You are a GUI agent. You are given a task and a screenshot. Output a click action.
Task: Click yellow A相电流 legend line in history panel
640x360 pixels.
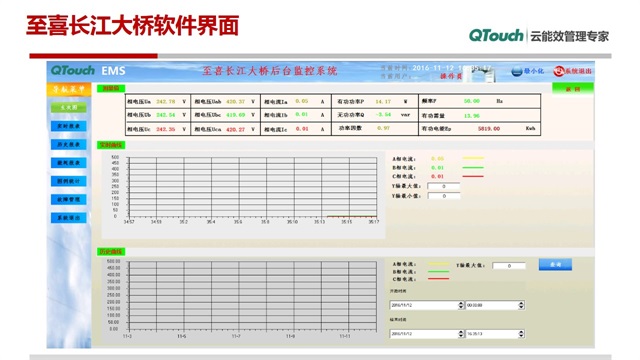(x=438, y=264)
